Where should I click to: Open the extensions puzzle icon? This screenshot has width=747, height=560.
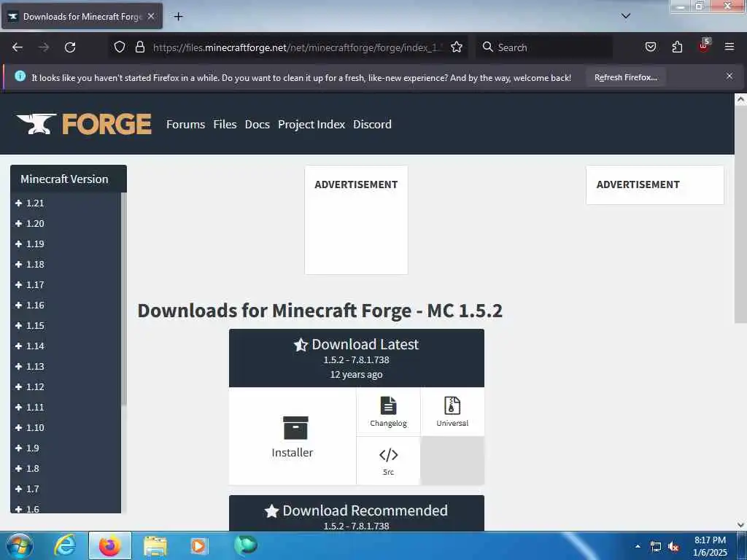pos(677,47)
